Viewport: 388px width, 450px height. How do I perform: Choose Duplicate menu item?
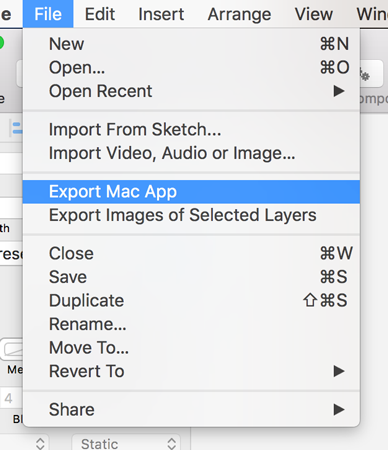[x=191, y=300]
